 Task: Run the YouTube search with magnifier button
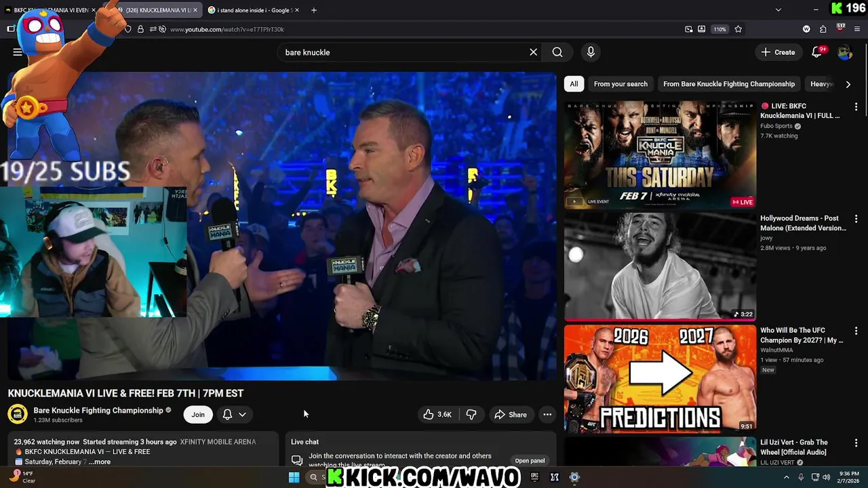click(557, 52)
